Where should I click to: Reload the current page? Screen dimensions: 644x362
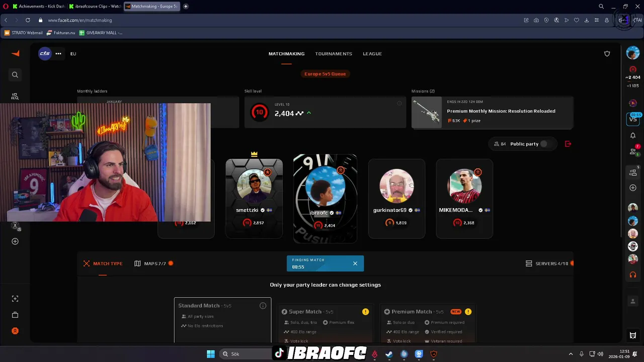27,20
